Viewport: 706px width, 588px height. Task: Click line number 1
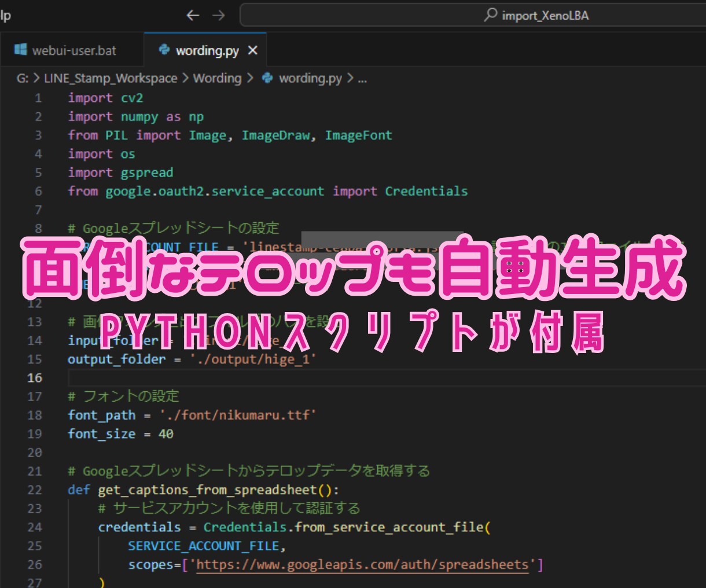(38, 98)
